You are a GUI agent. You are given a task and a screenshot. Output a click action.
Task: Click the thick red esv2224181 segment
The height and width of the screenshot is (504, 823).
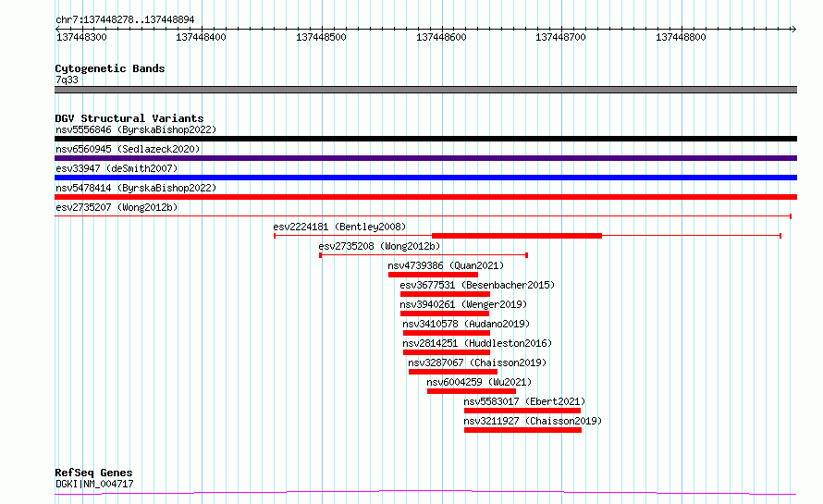pos(517,236)
